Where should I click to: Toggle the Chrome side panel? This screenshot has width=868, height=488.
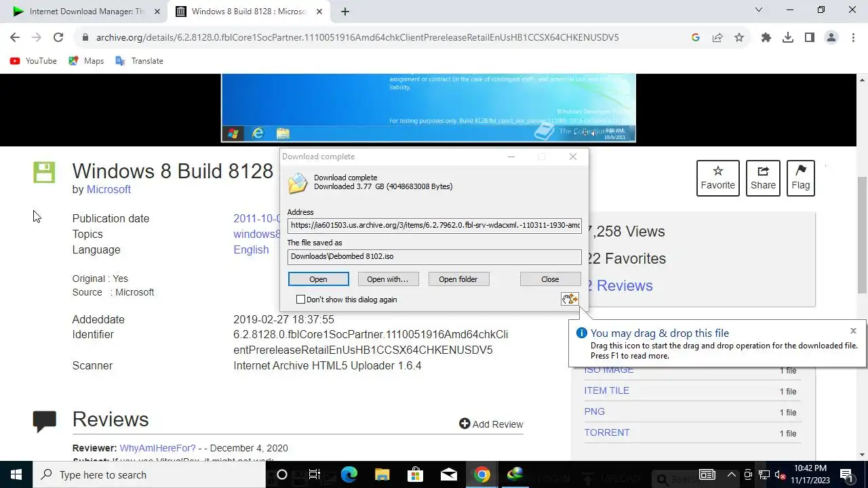click(x=810, y=37)
